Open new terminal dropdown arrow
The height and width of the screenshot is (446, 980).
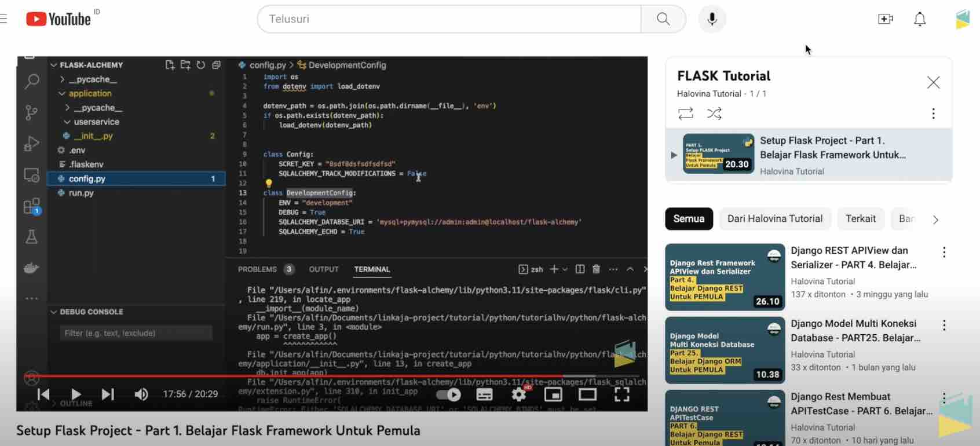565,269
